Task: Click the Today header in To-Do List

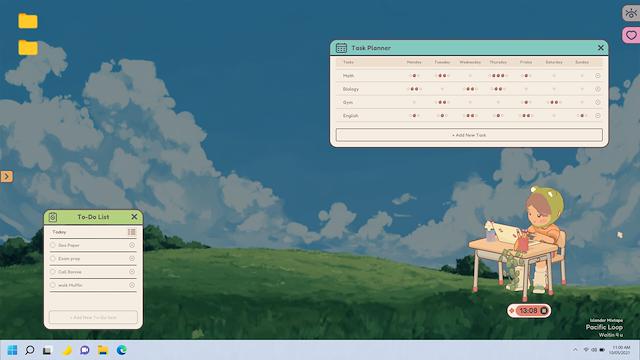Action: click(59, 232)
